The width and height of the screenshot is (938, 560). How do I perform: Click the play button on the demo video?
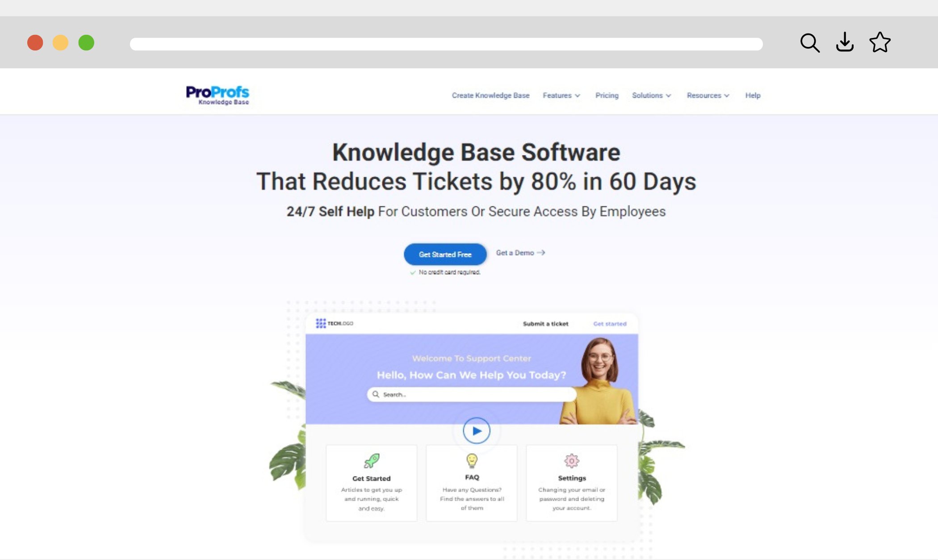tap(475, 429)
